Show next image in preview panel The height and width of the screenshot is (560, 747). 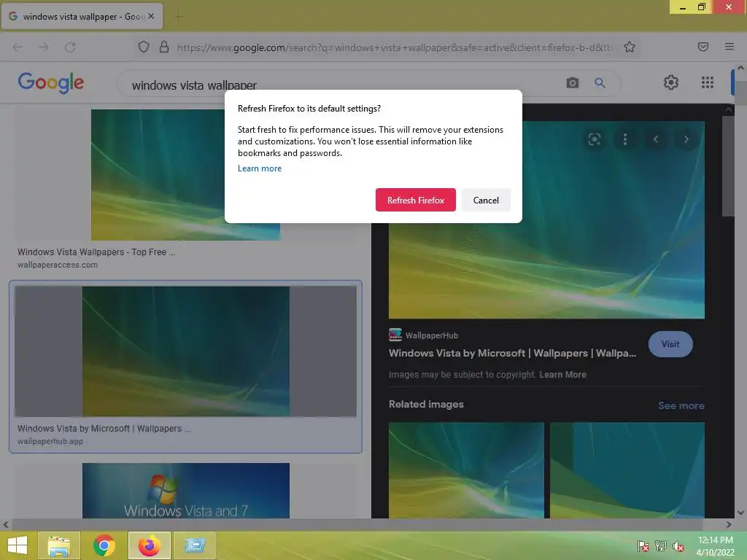[686, 139]
